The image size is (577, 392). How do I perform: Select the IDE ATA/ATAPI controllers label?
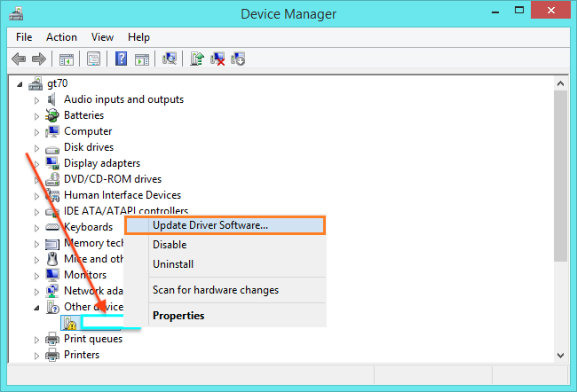126,211
